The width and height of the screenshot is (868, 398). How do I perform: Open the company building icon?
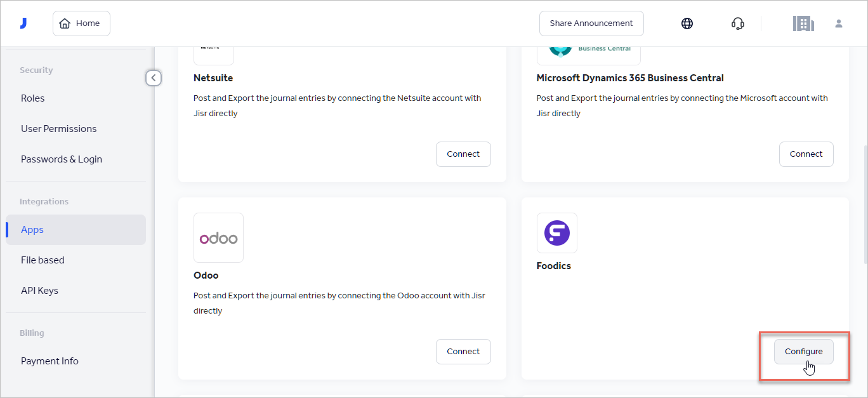(x=803, y=23)
